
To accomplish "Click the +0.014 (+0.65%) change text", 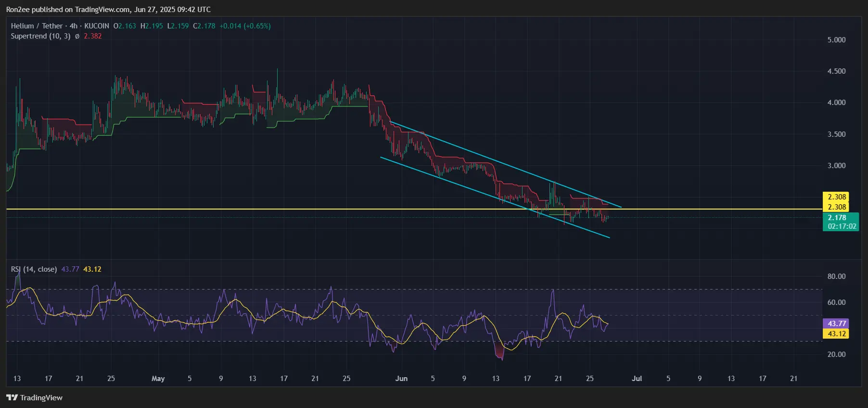I will point(245,26).
